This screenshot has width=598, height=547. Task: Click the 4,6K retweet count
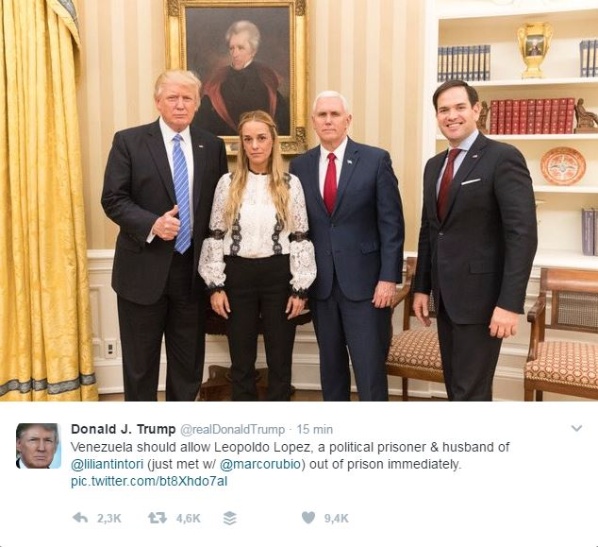point(188,518)
